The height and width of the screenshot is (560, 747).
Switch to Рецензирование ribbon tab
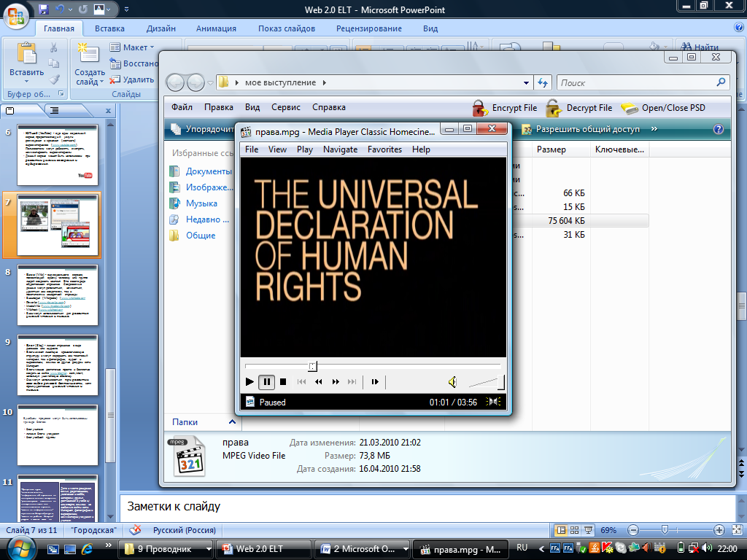pos(369,28)
